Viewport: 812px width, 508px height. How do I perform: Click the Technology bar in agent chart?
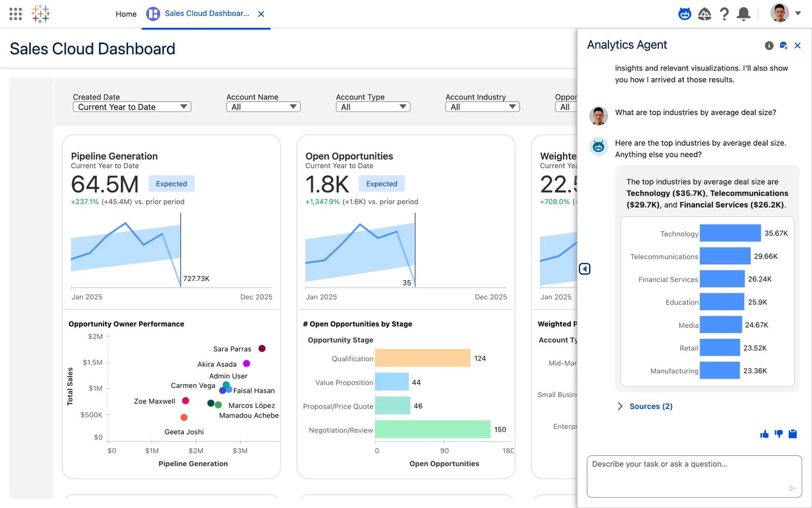click(x=730, y=233)
